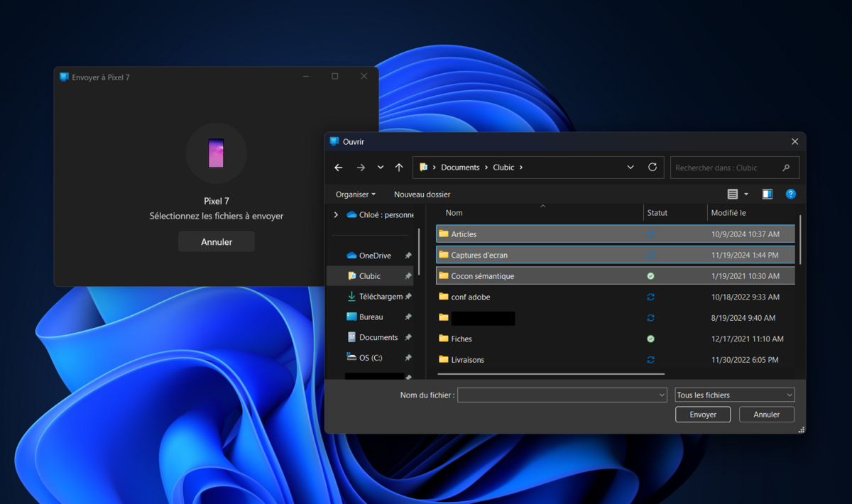Go forward with the right arrow in Ouvrir dialog

point(361,168)
